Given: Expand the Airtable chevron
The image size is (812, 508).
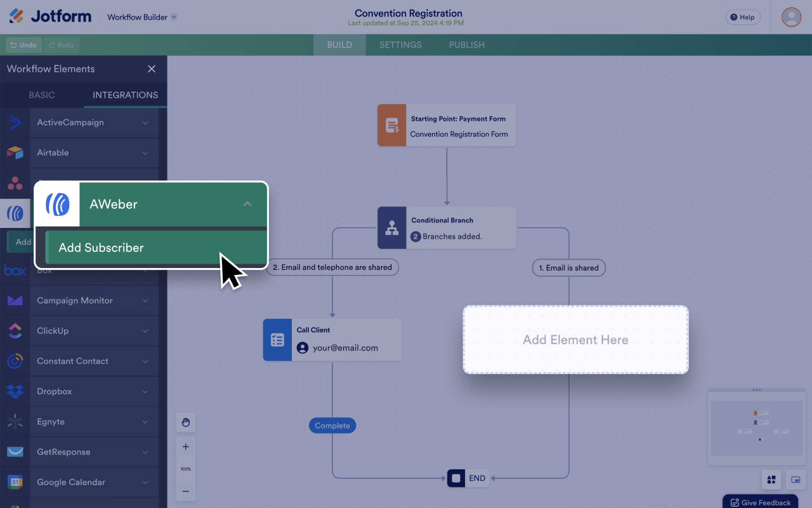Looking at the screenshot, I should coord(145,153).
